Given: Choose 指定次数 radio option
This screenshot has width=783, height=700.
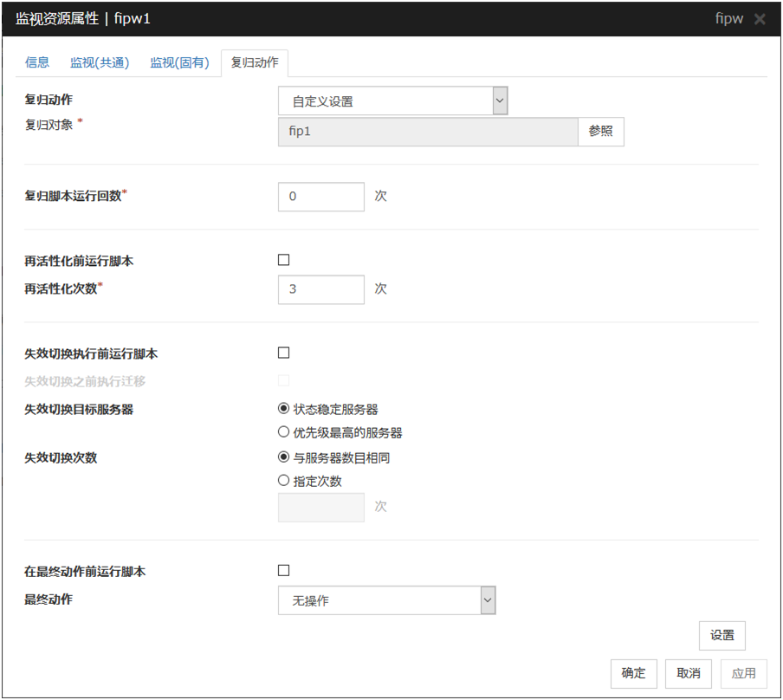Looking at the screenshot, I should [283, 481].
